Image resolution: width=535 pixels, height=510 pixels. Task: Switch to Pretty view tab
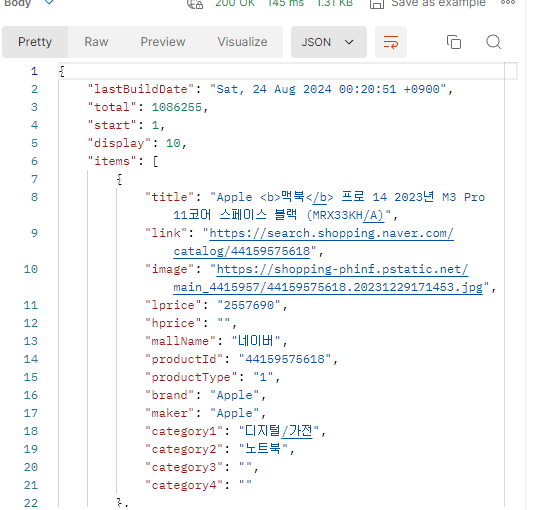click(x=35, y=42)
